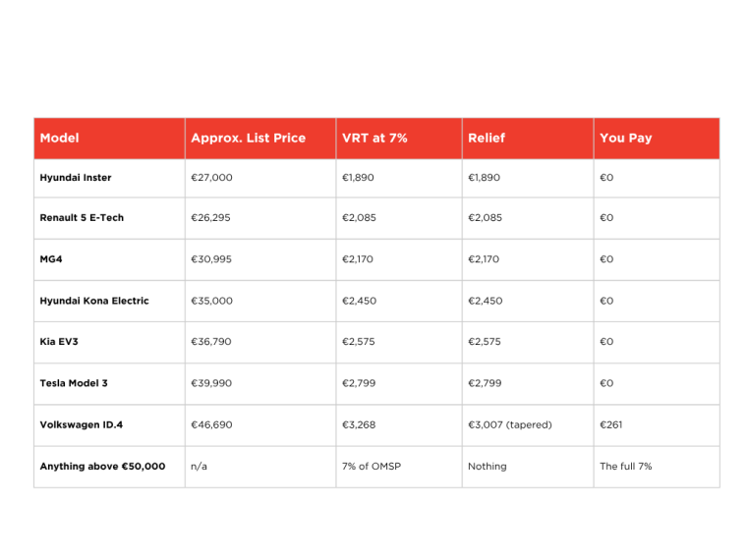This screenshot has width=747, height=560.
Task: Click Hyundai Inster You Pay €0
Action: 606,178
